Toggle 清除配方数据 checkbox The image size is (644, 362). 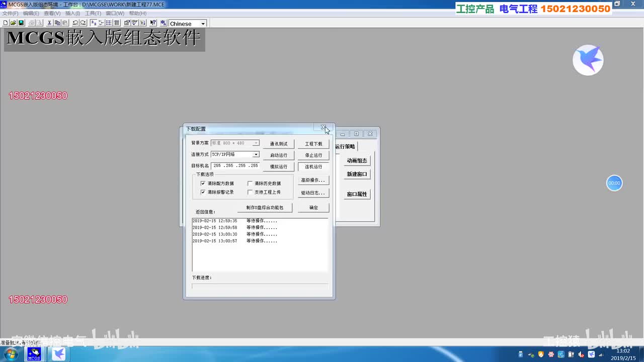point(203,184)
